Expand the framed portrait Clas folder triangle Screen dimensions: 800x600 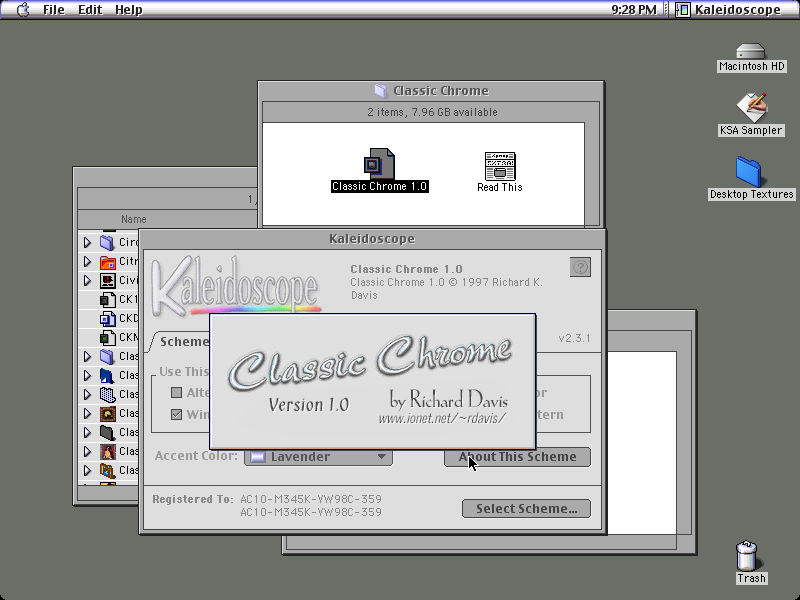[x=87, y=413]
